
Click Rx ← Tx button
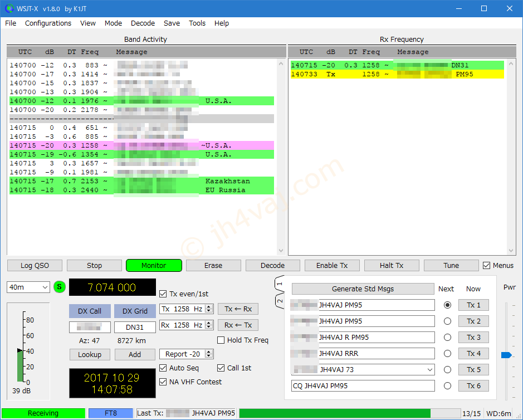(x=238, y=325)
